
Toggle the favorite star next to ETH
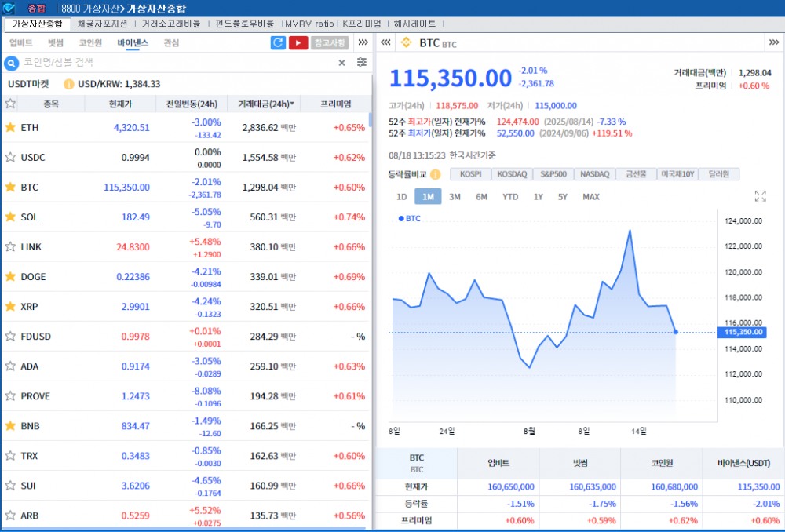pos(9,127)
